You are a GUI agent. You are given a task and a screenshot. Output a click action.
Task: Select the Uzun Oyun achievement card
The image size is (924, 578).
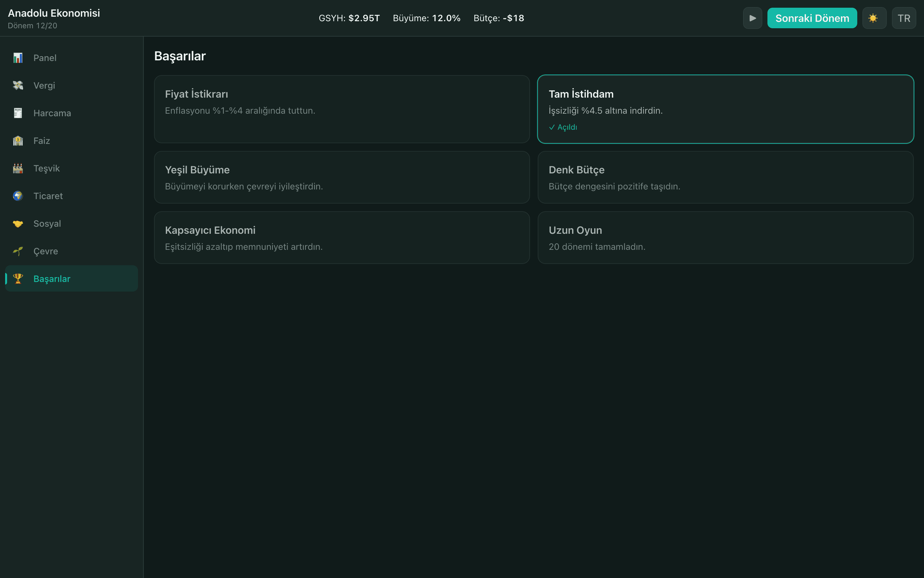[x=725, y=238]
